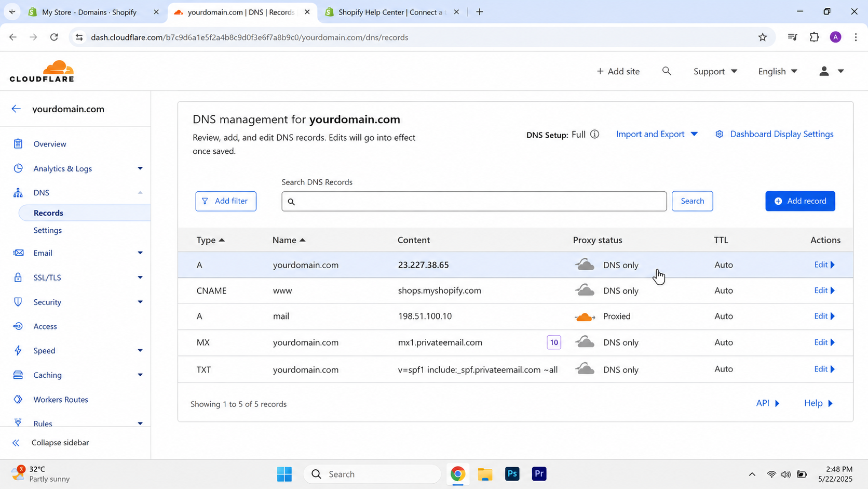Screen dimensions: 868x489
Task: Edit the MX record
Action: coord(824,342)
